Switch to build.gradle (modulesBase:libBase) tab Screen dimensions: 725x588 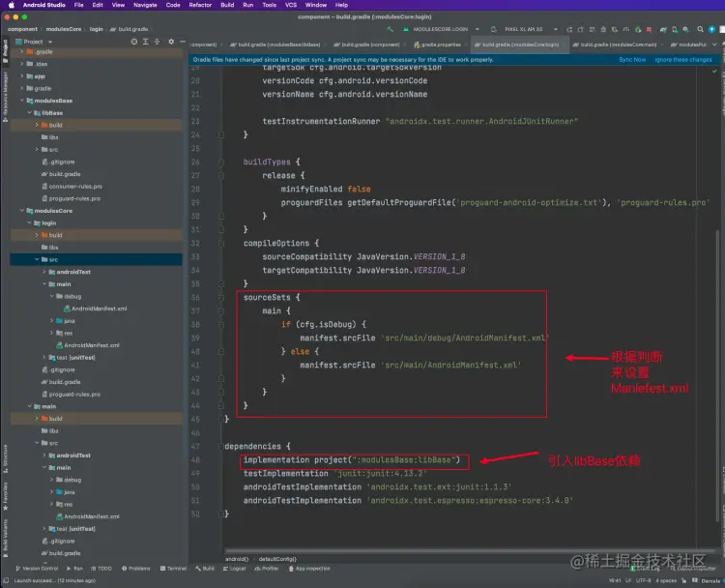(x=275, y=44)
